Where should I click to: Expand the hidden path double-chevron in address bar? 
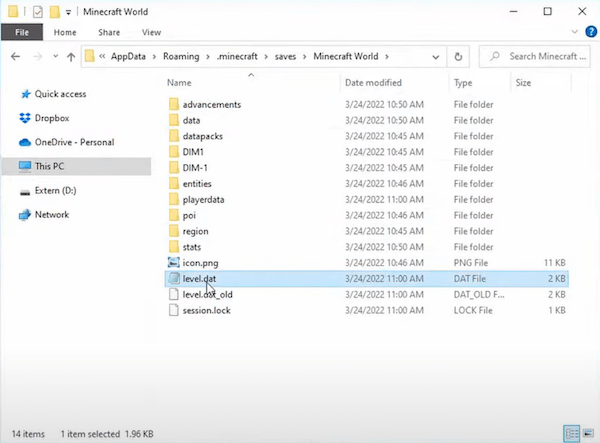(102, 57)
